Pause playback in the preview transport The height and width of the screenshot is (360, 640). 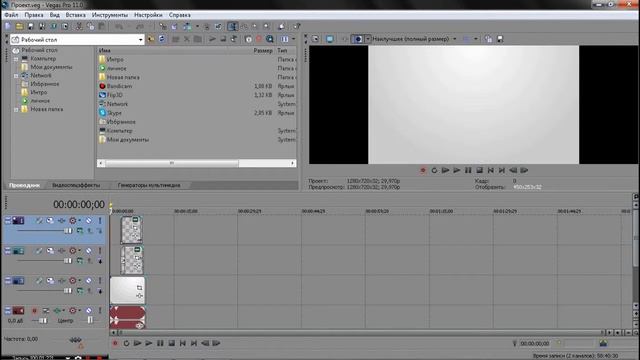click(x=468, y=171)
